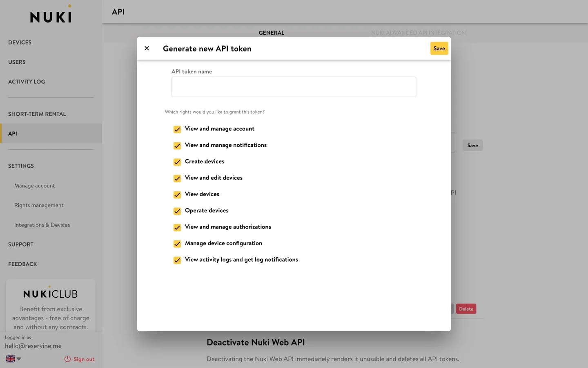
Task: Click the 'Which rights would you like' text
Action: coord(215,112)
